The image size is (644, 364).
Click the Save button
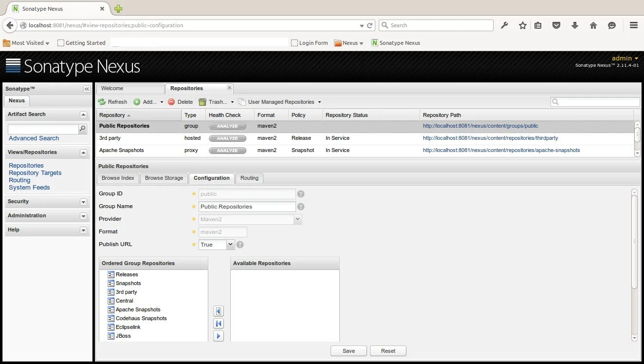click(x=349, y=351)
